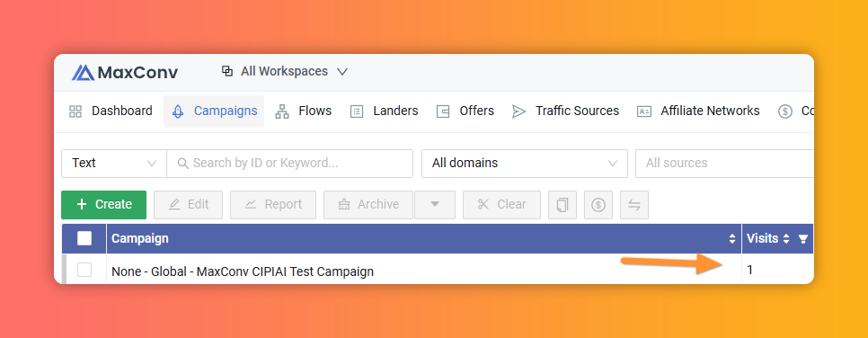Image resolution: width=868 pixels, height=338 pixels.
Task: Go to the Affiliate Networks tab
Action: pyautogui.click(x=698, y=111)
